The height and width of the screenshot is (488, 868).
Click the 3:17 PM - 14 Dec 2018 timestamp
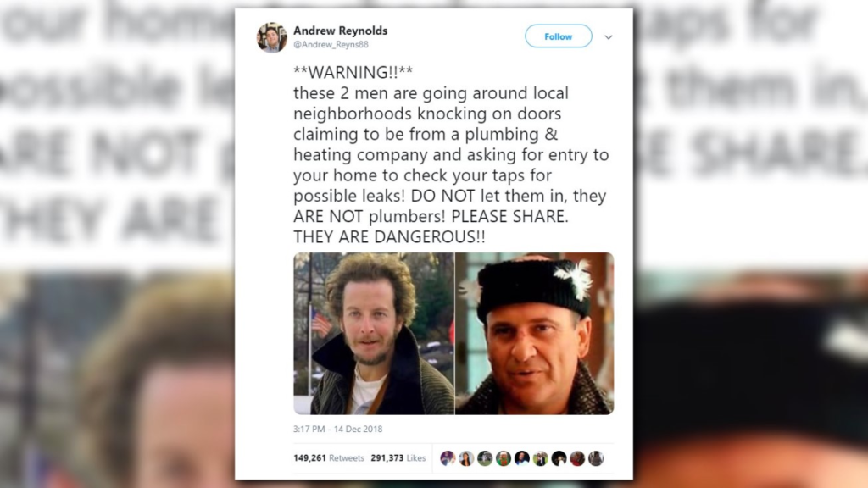337,429
